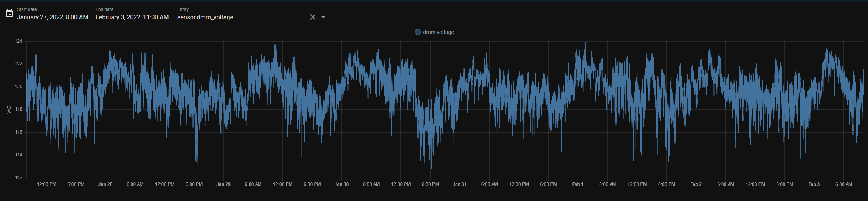Click the 116 y-axis tick label
Image resolution: width=868 pixels, height=201 pixels.
click(x=19, y=132)
